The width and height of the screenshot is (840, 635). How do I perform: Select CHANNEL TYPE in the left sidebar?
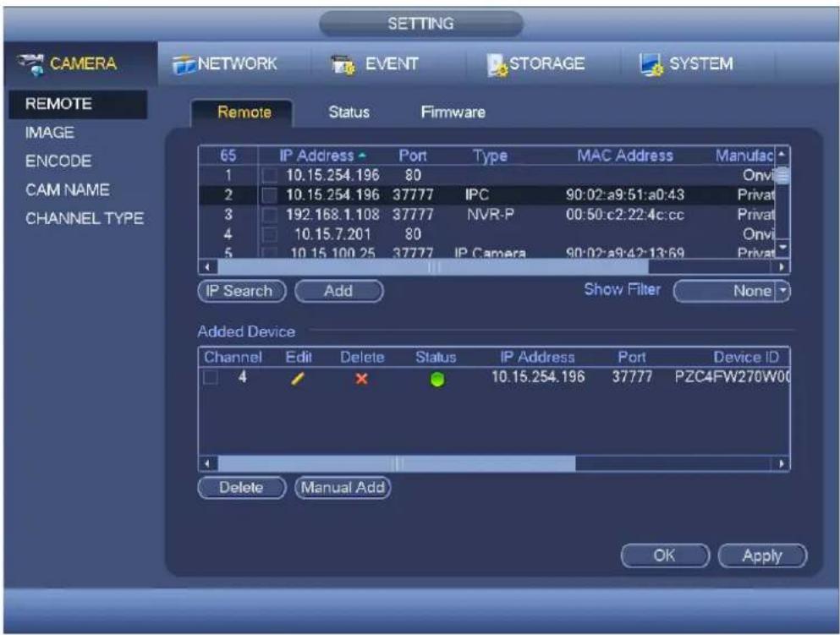tap(84, 218)
